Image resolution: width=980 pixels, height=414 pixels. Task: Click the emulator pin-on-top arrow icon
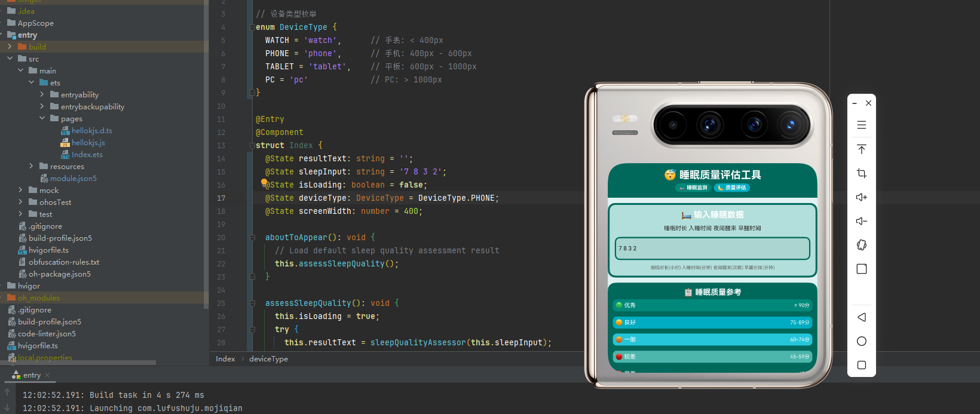pyautogui.click(x=861, y=149)
